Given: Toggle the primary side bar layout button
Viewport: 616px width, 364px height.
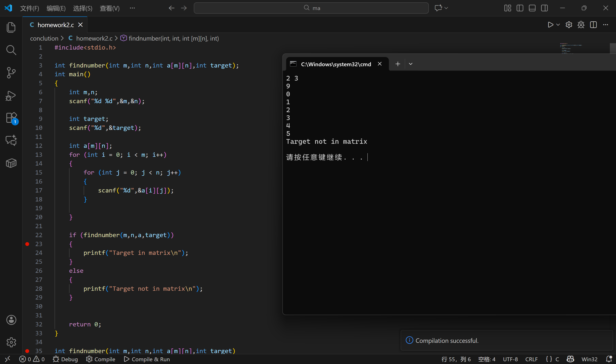Looking at the screenshot, I should click(x=520, y=8).
